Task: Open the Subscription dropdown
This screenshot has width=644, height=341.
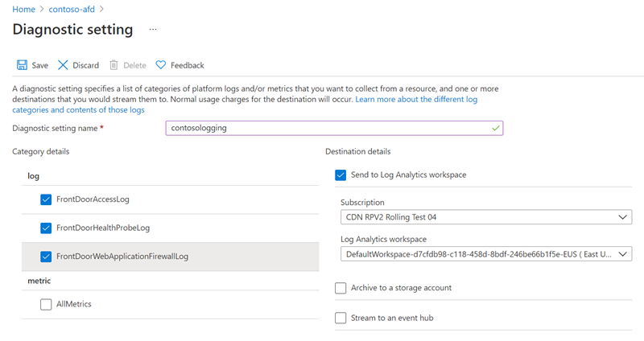Action: (x=486, y=217)
